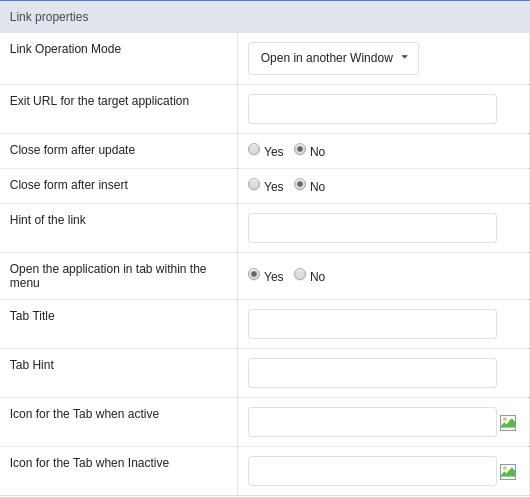The image size is (530, 497).
Task: Click into the Hint of the link field
Action: (372, 228)
